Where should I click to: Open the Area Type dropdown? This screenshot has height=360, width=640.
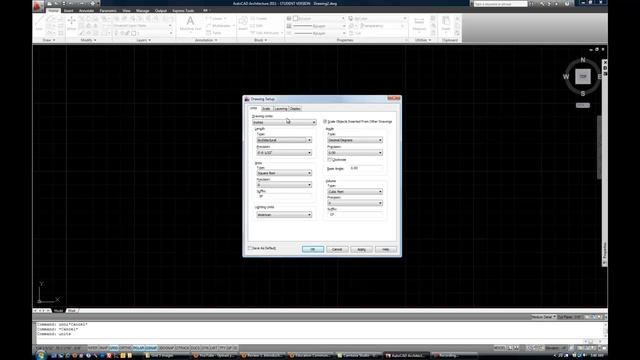coord(284,173)
